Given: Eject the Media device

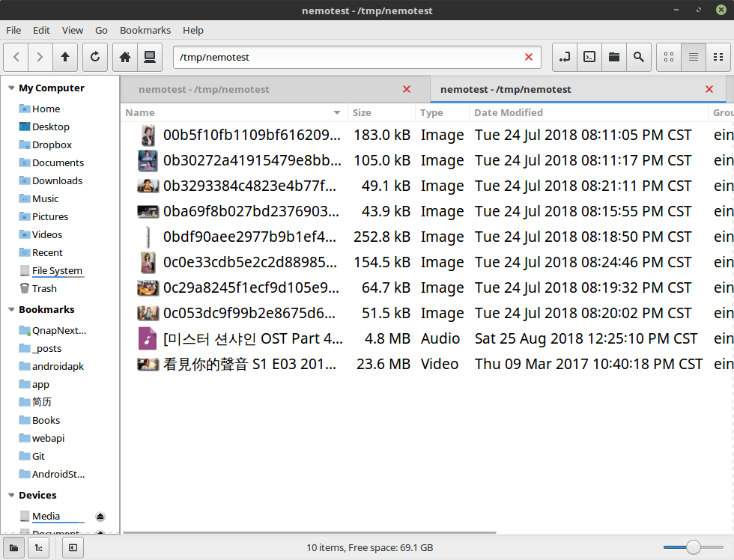Looking at the screenshot, I should 100,517.
